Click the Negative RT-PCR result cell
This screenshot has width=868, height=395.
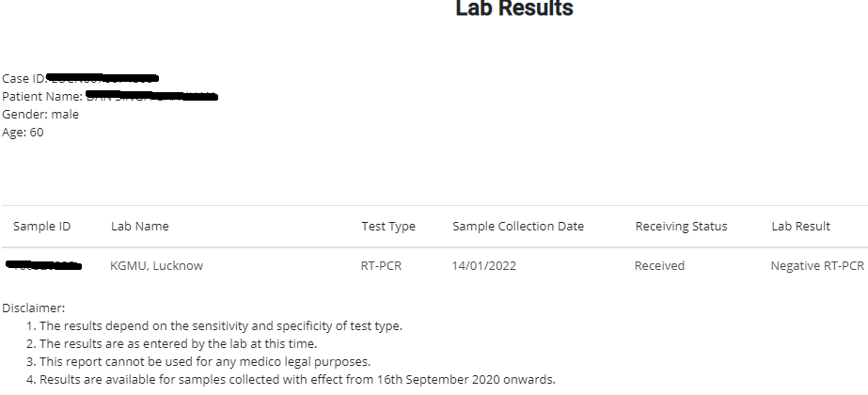coord(816,266)
